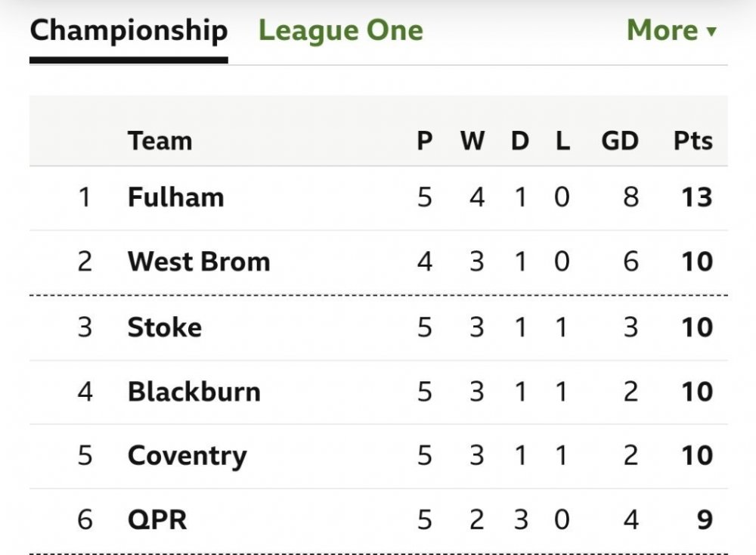Click the Blackburn team name
The image size is (756, 555).
(x=194, y=392)
